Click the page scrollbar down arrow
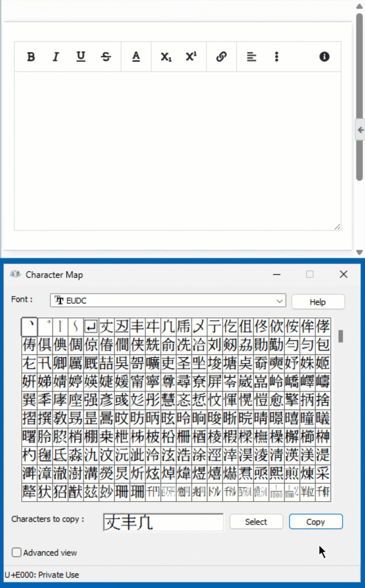This screenshot has height=588, width=365. [x=359, y=252]
